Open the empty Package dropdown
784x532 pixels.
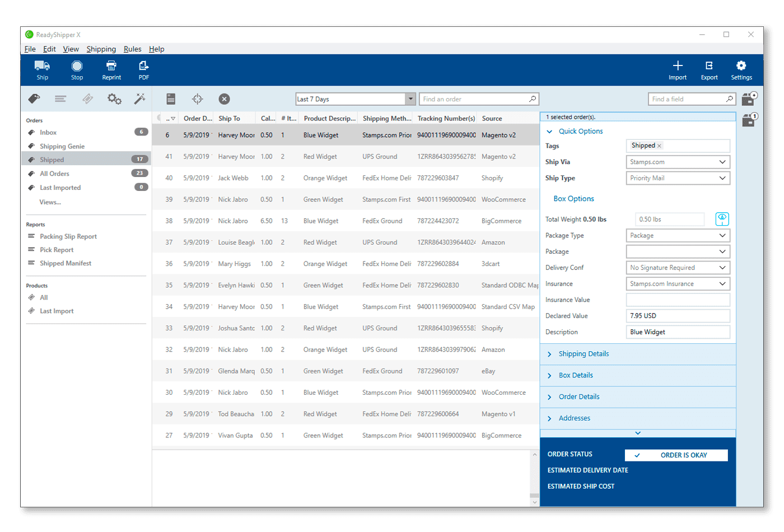point(678,251)
